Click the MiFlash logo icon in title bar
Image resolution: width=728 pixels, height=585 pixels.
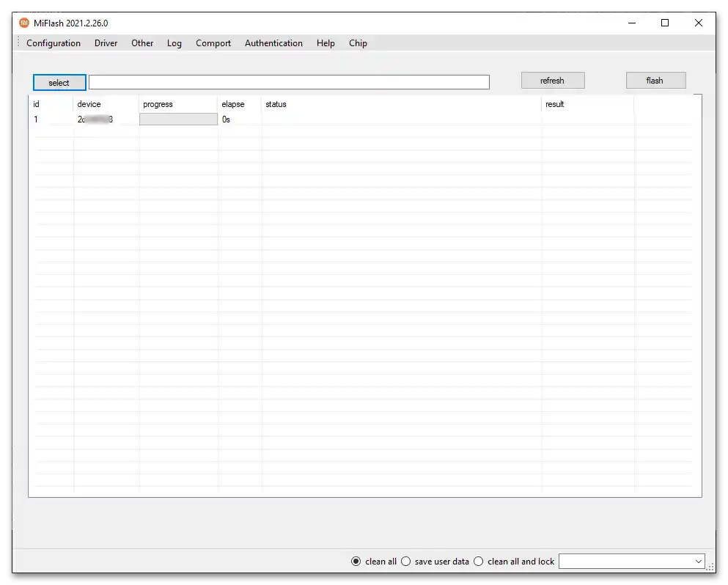pyautogui.click(x=24, y=23)
